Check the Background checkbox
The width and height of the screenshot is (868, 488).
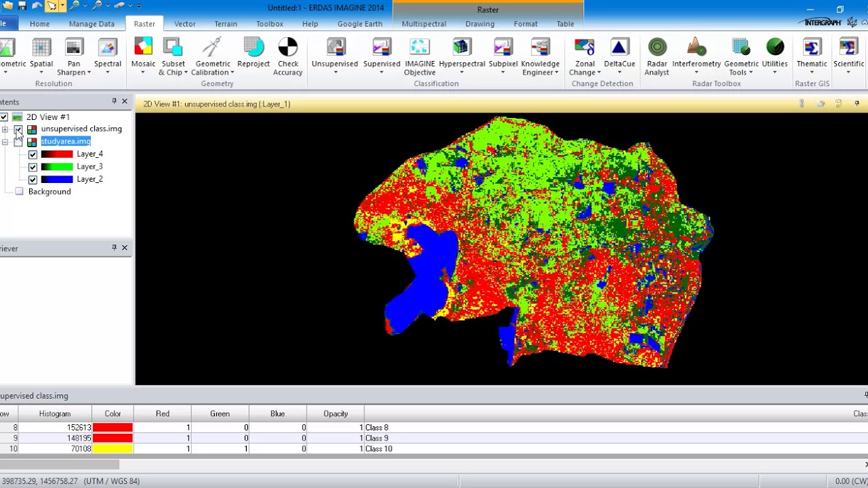pos(19,192)
